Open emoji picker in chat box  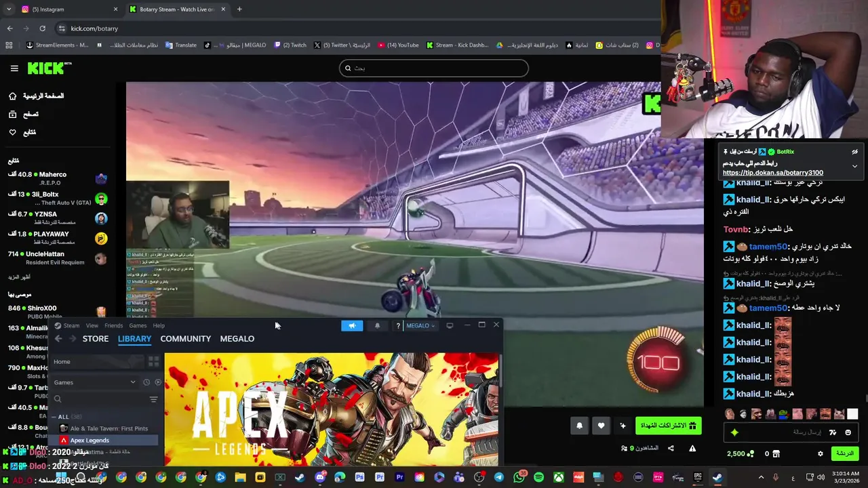coord(848,432)
